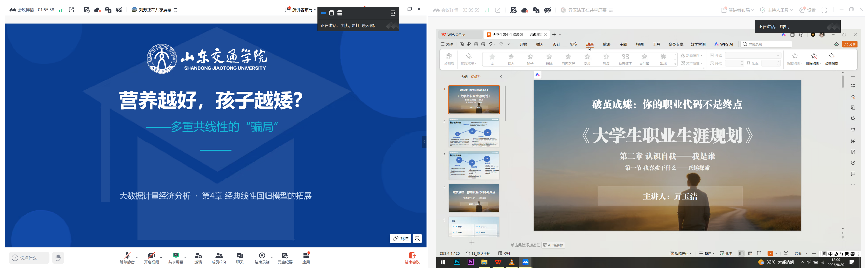This screenshot has width=868, height=271.
Task: Open 演讲者布局 layout dropdown in the left meeting
Action: pos(300,10)
